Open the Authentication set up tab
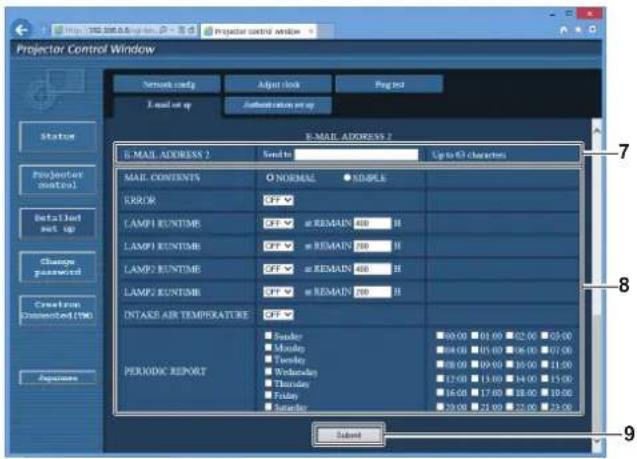637x459 pixels. (x=278, y=105)
